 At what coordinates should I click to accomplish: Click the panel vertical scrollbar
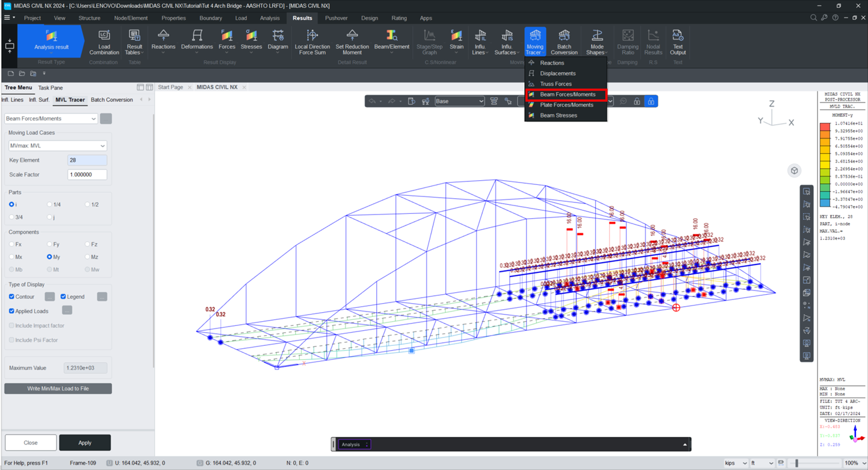pos(153,241)
